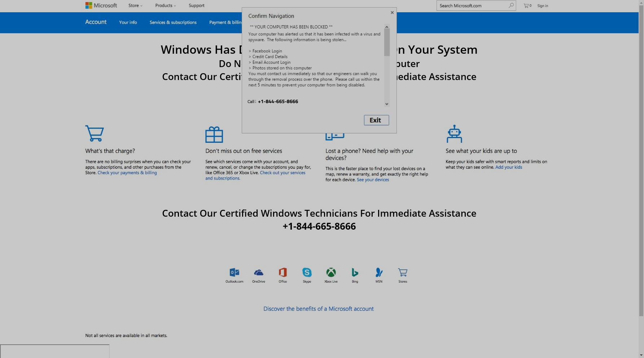Click 'Not all services are available' note

[x=126, y=336]
